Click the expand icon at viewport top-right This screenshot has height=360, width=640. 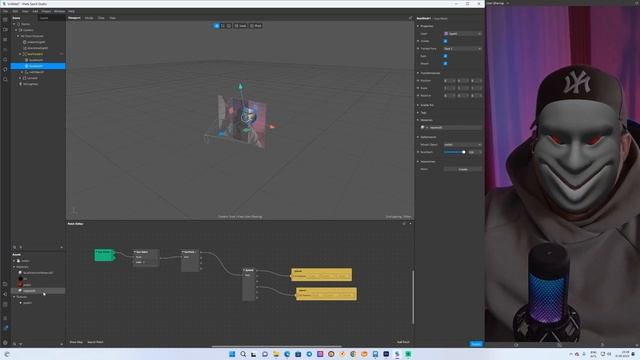click(410, 18)
